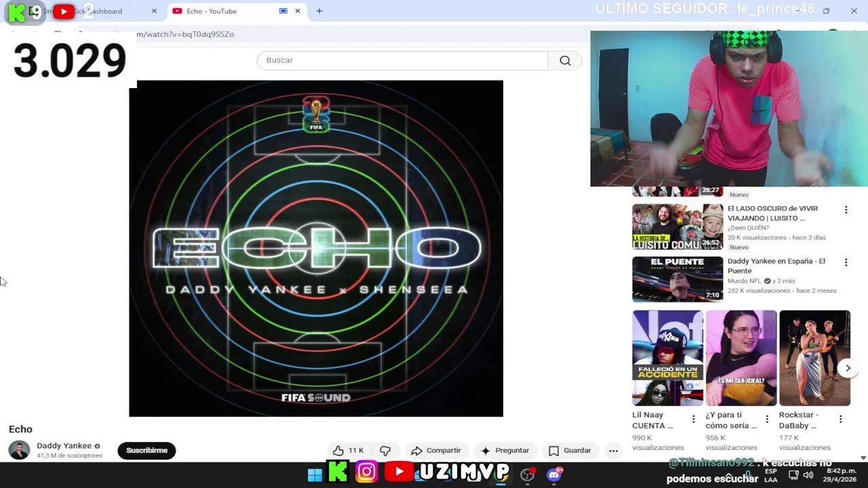
Task: Open the Kick app on taskbar
Action: 338,472
